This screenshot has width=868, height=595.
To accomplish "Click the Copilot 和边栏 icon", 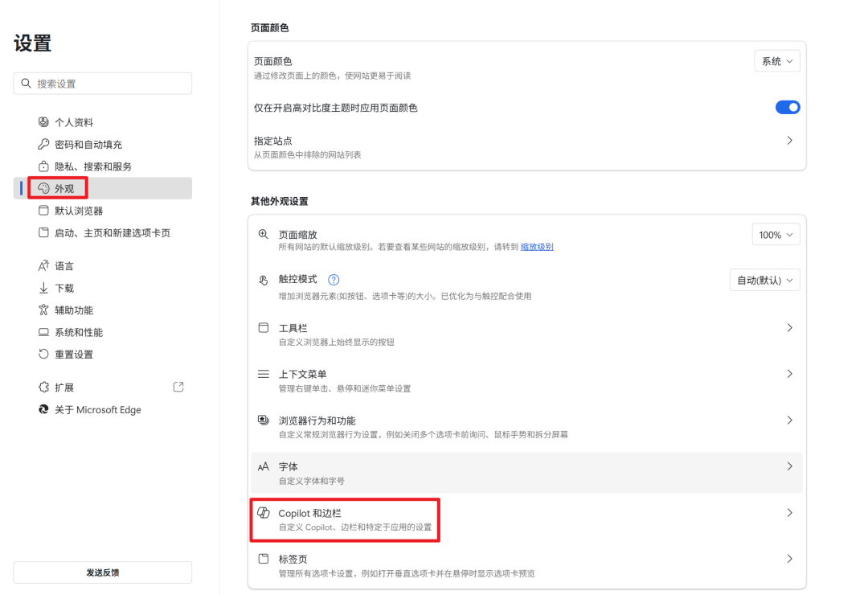I will coord(263,512).
